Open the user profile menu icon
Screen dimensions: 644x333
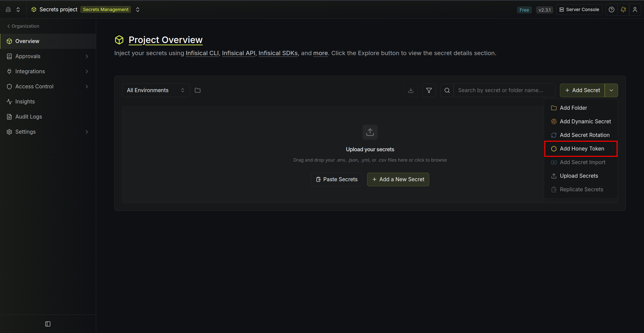click(x=635, y=10)
